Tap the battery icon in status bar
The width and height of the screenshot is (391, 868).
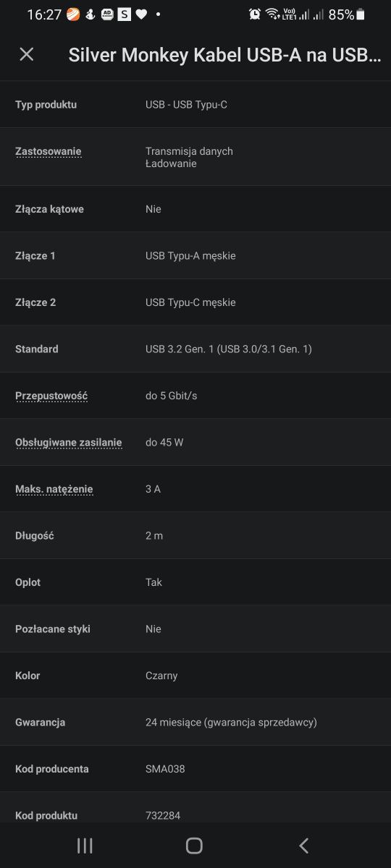click(361, 14)
